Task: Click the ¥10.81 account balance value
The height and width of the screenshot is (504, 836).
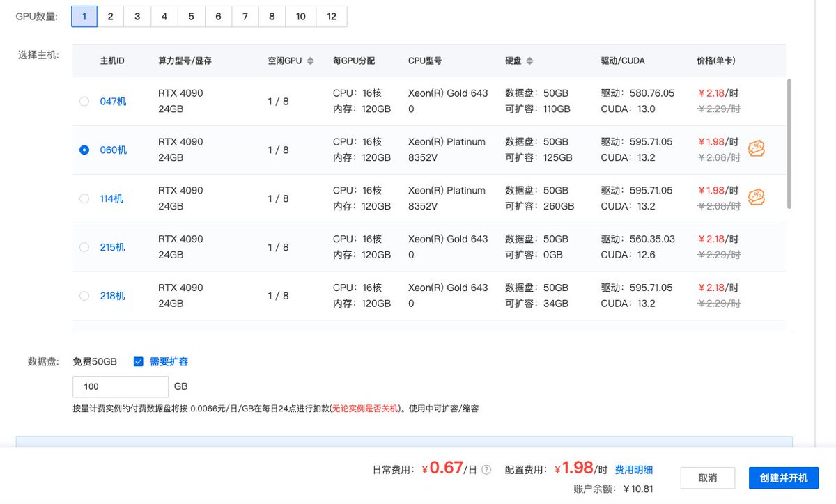Action: tap(638, 489)
